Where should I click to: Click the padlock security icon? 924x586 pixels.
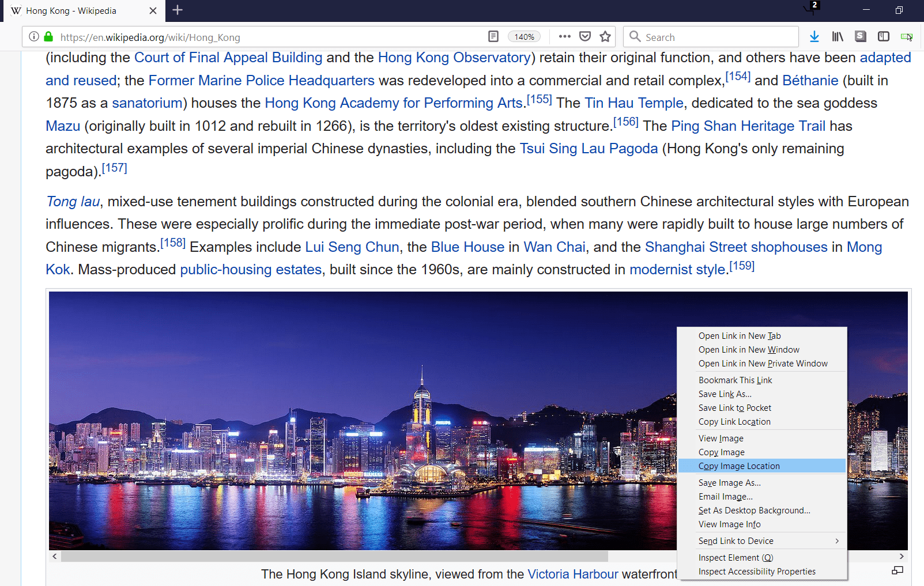(x=48, y=37)
